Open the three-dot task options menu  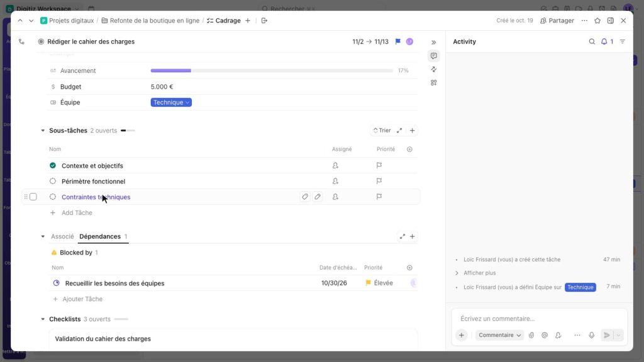[584, 21]
